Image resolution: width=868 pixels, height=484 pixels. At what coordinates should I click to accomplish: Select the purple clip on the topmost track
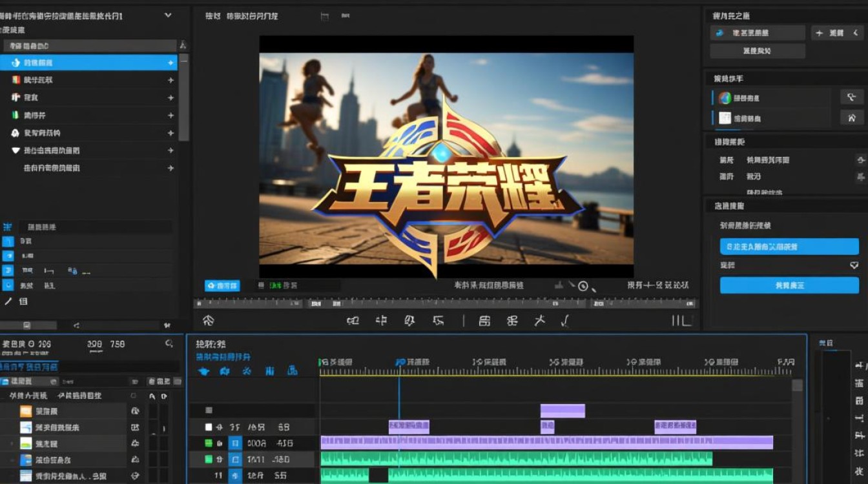tap(563, 411)
